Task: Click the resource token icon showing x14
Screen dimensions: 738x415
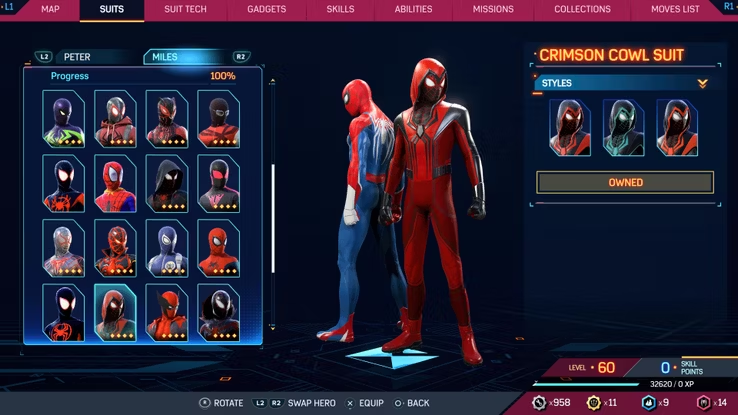Action: click(703, 402)
